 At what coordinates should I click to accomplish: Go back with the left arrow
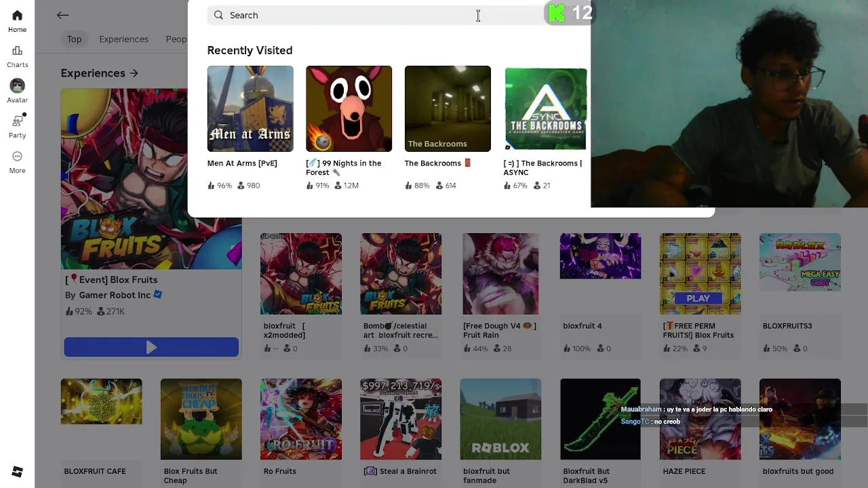(x=62, y=15)
